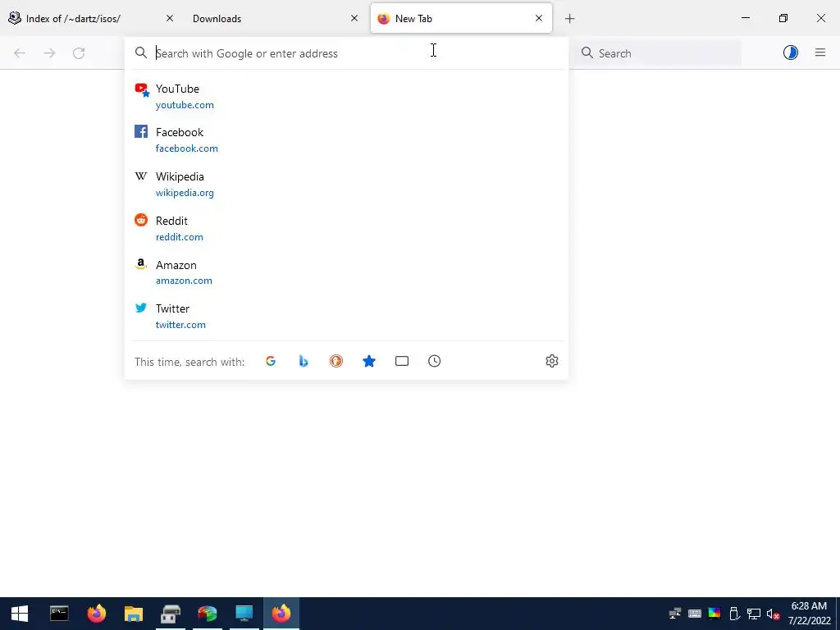Click the magnifier icon in the toolbar Search box
The width and height of the screenshot is (840, 630).
pyautogui.click(x=587, y=52)
